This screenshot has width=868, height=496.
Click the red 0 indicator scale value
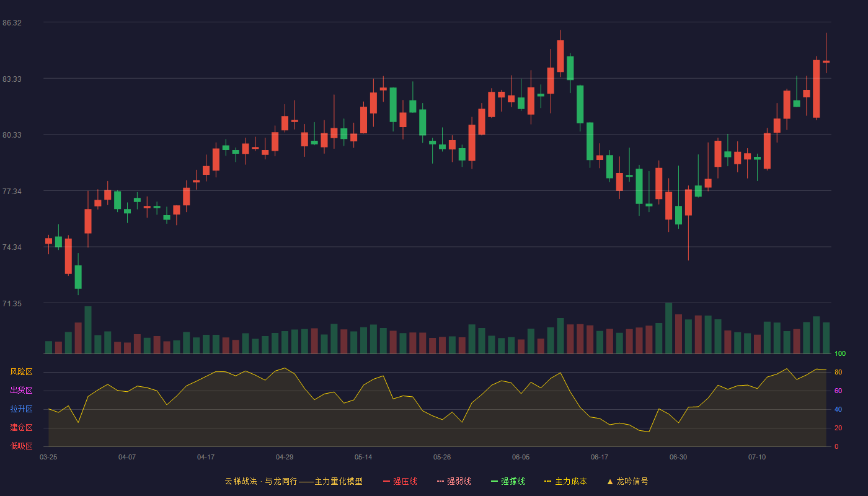(836, 446)
